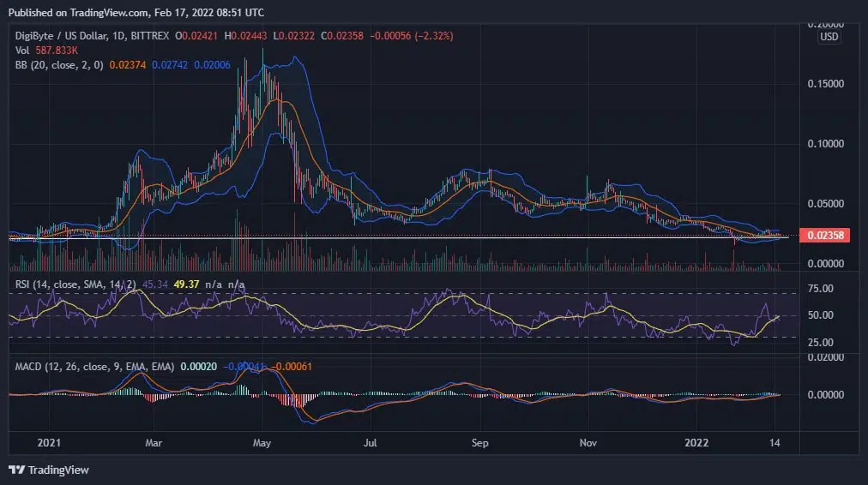Click the TradingView logo icon at bottom left

[16, 470]
